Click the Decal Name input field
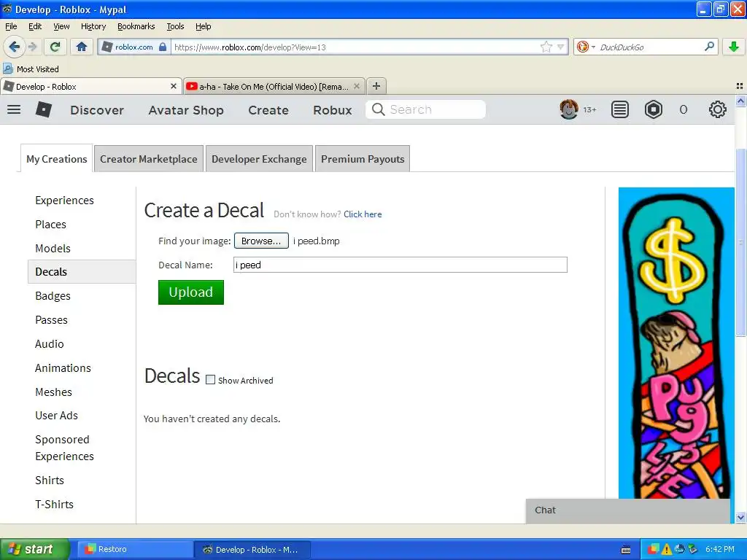Image resolution: width=747 pixels, height=560 pixels. [400, 265]
